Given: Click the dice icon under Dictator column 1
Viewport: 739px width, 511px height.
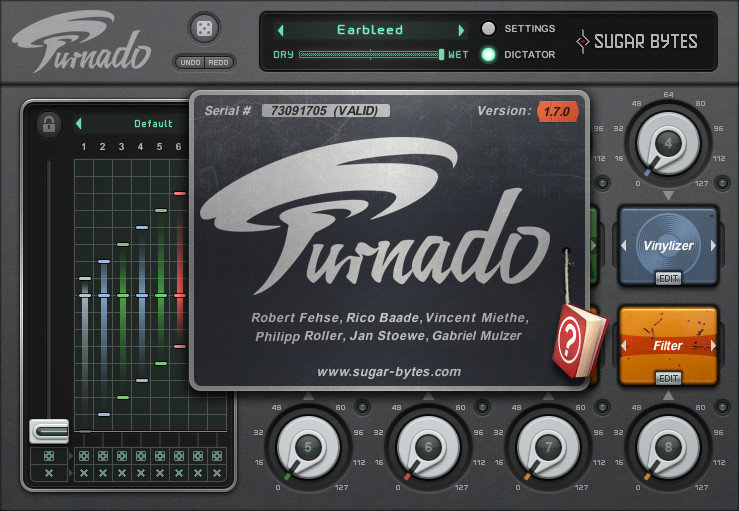Looking at the screenshot, I should pyautogui.click(x=84, y=456).
